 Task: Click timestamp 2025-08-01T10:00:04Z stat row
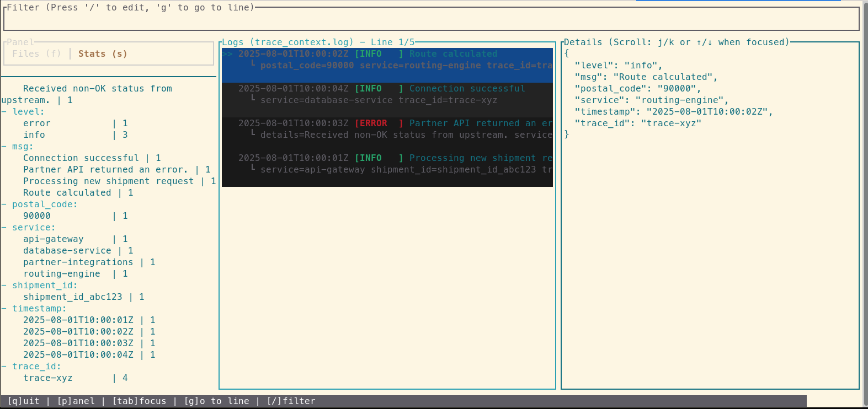89,354
